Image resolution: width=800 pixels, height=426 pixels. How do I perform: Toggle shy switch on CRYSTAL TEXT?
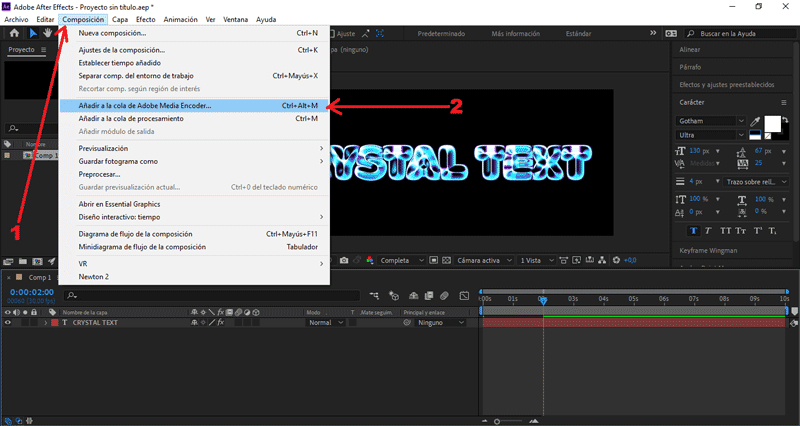click(194, 322)
